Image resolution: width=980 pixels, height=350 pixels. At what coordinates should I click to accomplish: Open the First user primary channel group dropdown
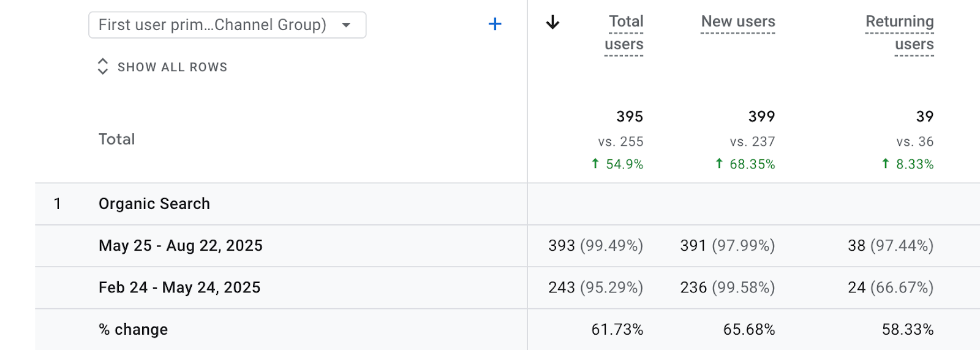click(x=213, y=25)
